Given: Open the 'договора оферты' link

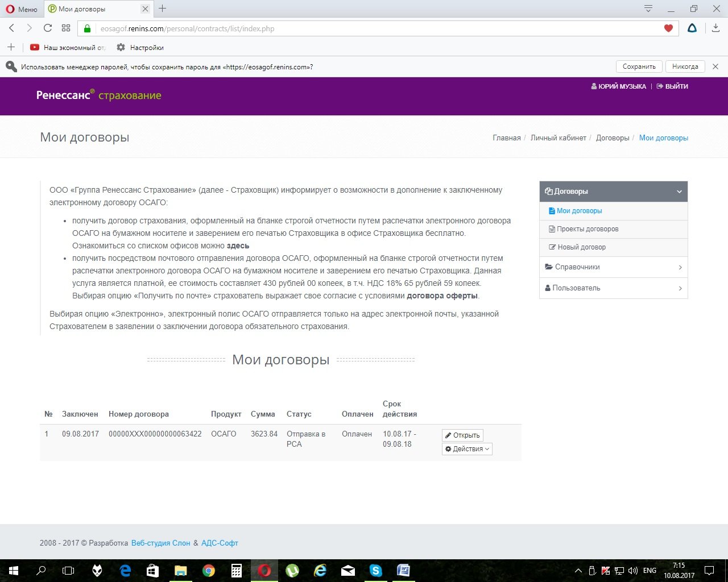Looking at the screenshot, I should click(x=442, y=296).
